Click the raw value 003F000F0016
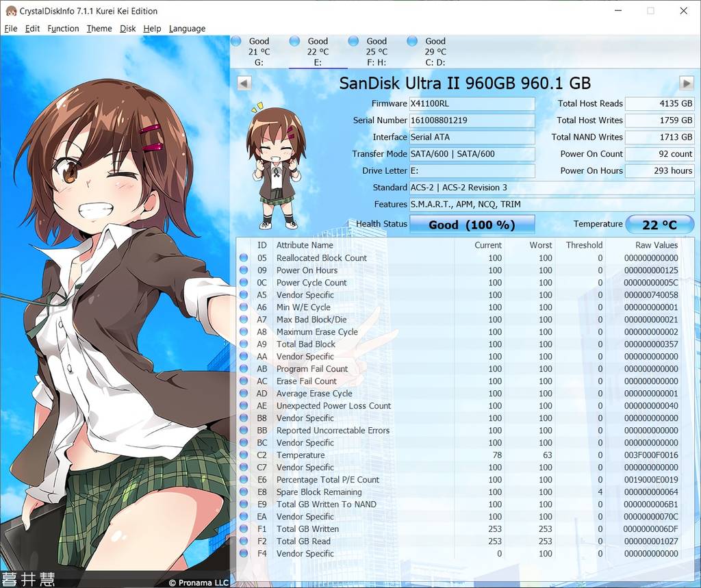 click(x=651, y=455)
